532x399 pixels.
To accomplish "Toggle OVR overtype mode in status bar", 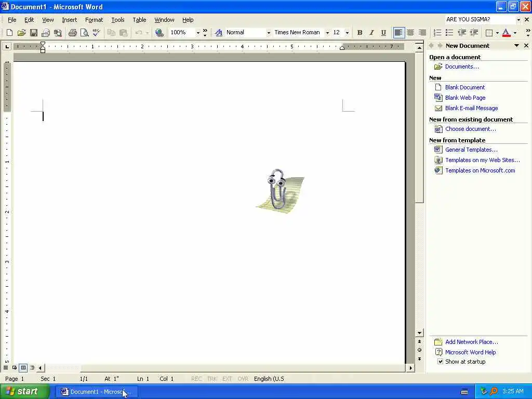I will (243, 379).
